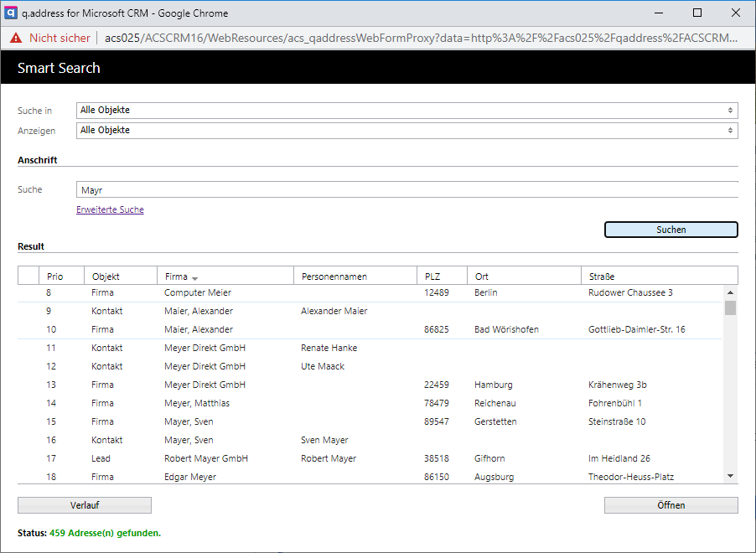
Task: Click the results scrollbar thumb
Action: pyautogui.click(x=731, y=308)
